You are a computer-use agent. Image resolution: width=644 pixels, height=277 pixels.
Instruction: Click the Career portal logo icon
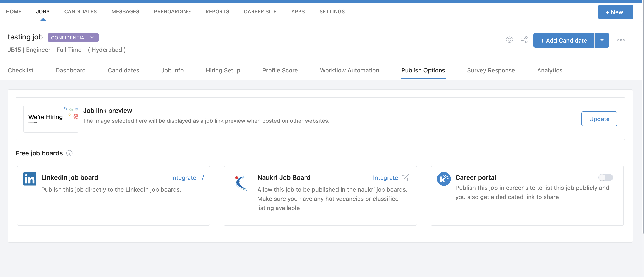click(444, 179)
